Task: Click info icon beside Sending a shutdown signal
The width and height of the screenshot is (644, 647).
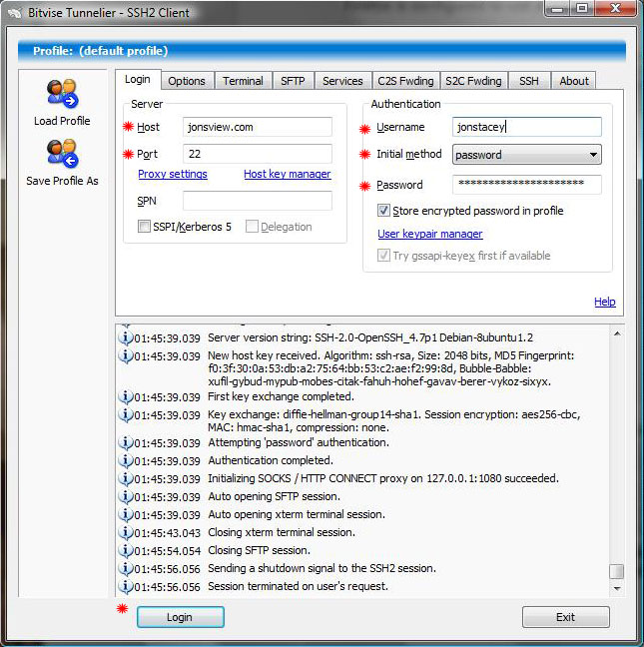Action: point(126,568)
